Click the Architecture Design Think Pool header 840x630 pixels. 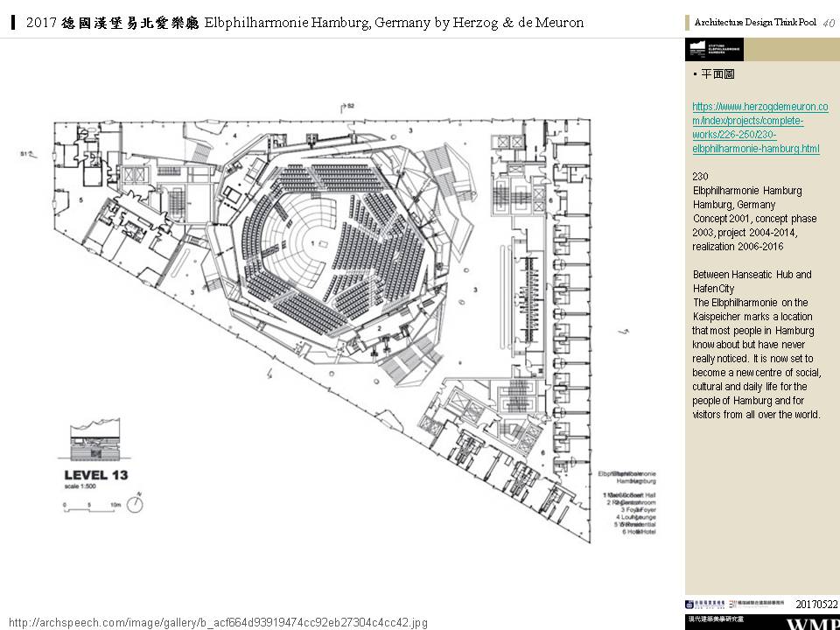point(755,23)
